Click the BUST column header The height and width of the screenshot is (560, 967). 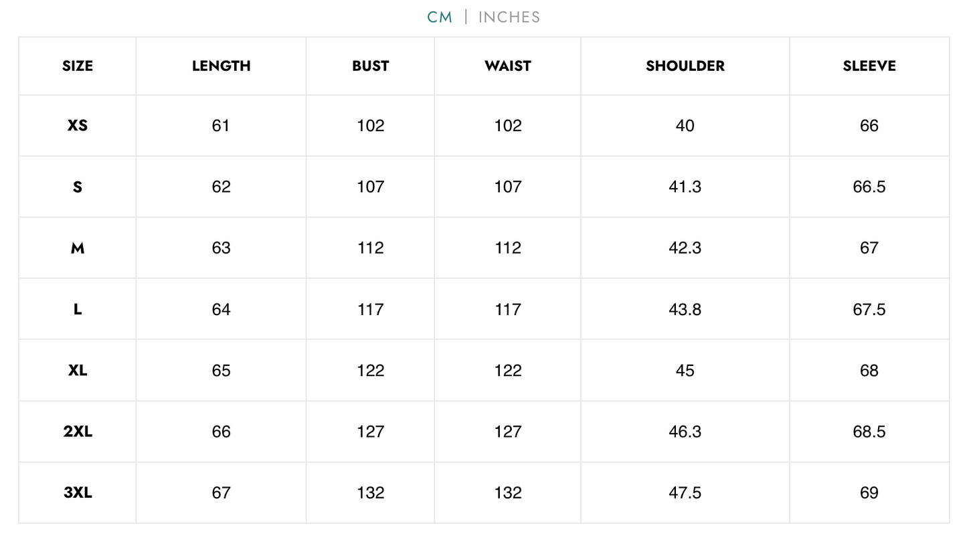click(370, 66)
